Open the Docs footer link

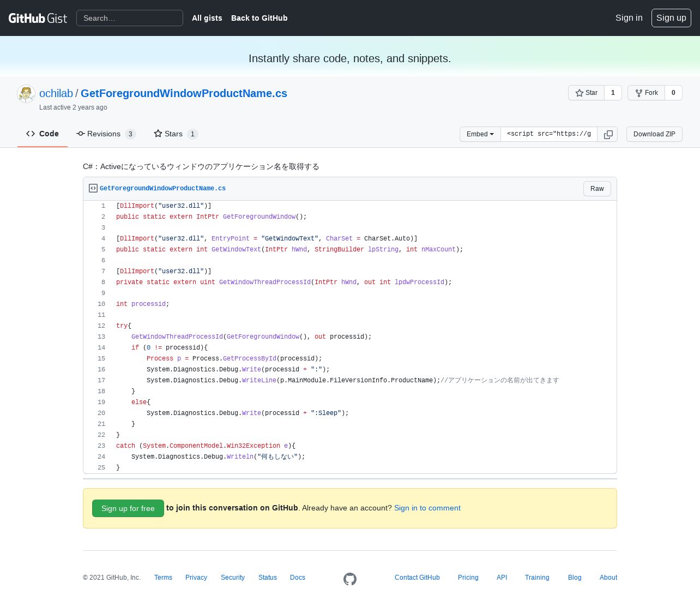298,578
